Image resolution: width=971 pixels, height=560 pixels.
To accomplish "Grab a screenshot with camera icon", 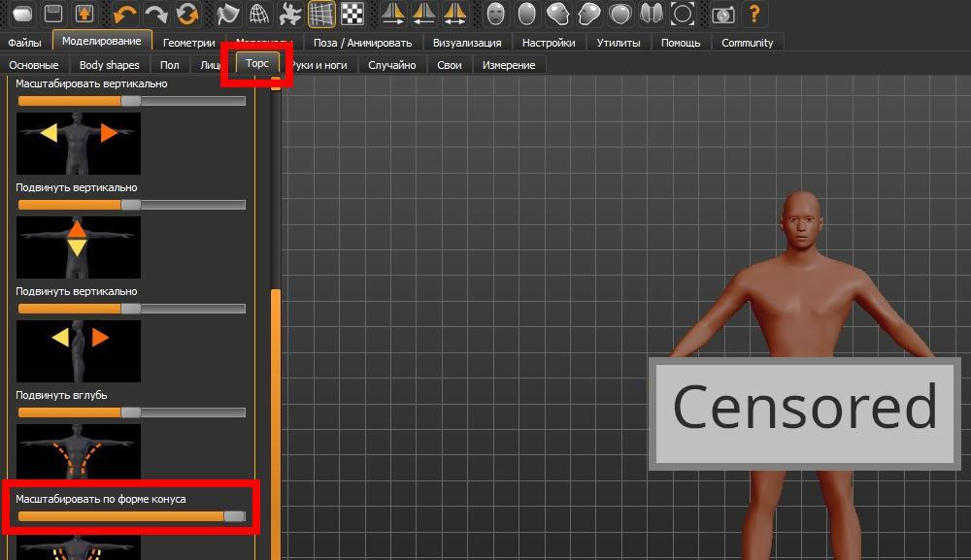I will coord(722,14).
